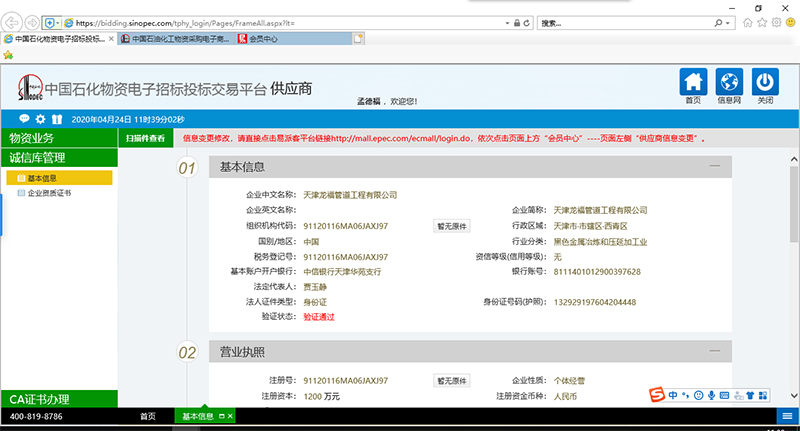The image size is (800, 431).
Task: Click bank account number 8111401012900397628
Action: [x=597, y=272]
